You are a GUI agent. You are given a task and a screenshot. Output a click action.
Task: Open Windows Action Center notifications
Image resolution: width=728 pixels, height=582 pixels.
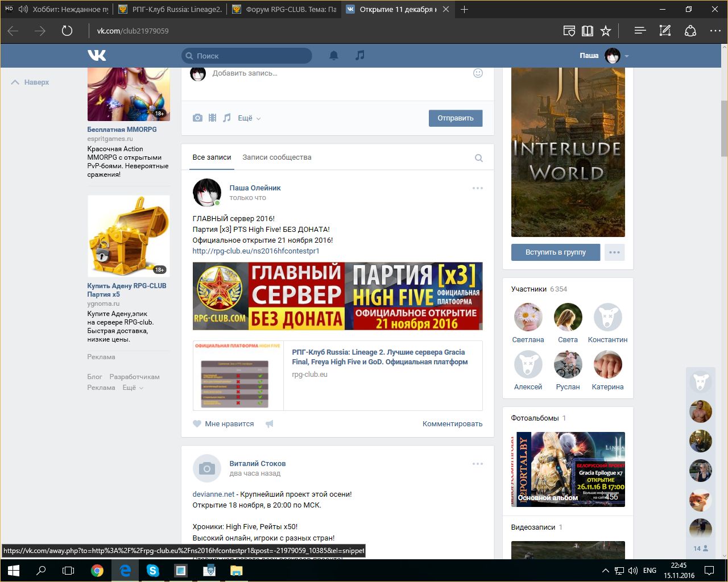709,571
